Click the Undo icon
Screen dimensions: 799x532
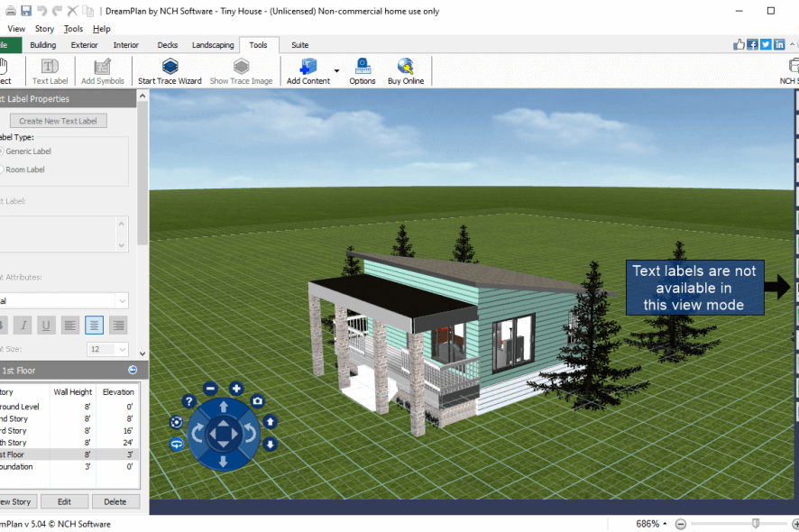click(41, 11)
